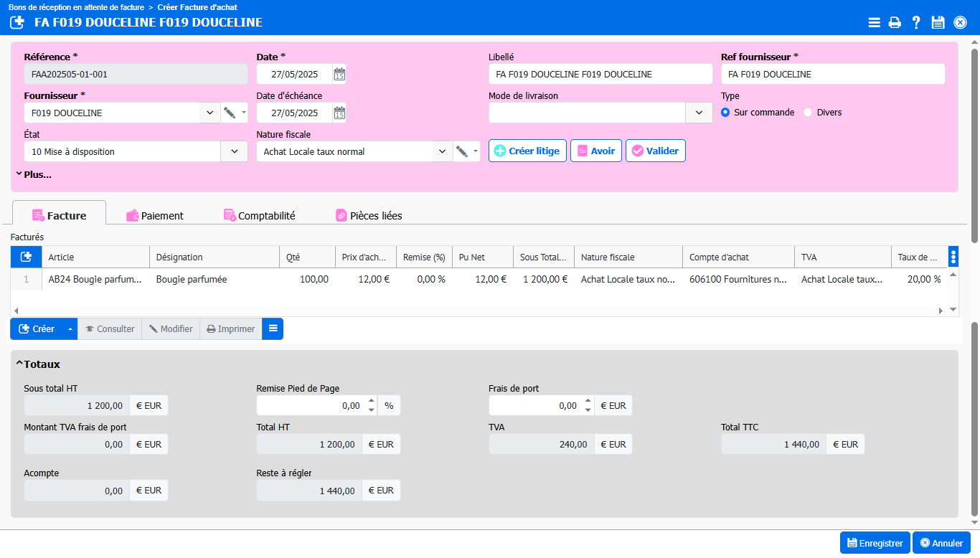Open the État dropdown

(x=234, y=151)
